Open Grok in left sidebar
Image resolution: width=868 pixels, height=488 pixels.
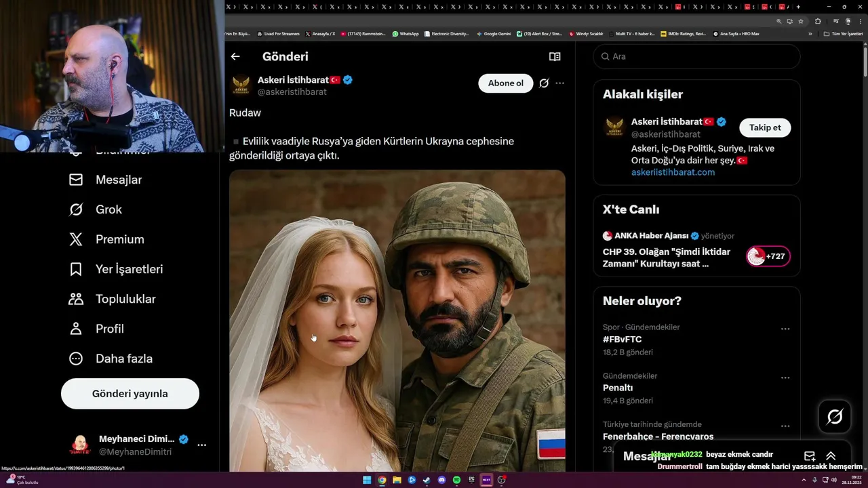(x=96, y=209)
